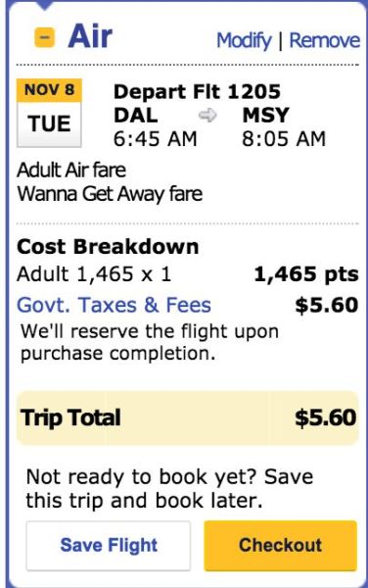Click the Trip Total highlighted bar

[x=188, y=417]
